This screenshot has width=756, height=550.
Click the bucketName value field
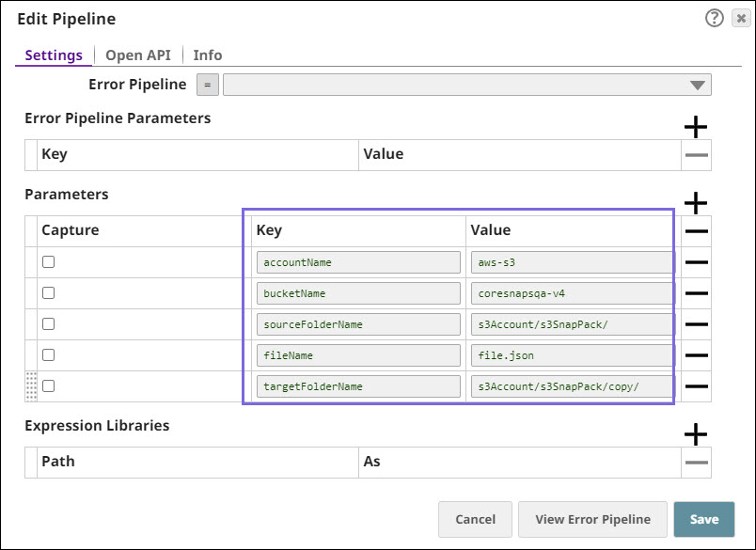[572, 293]
